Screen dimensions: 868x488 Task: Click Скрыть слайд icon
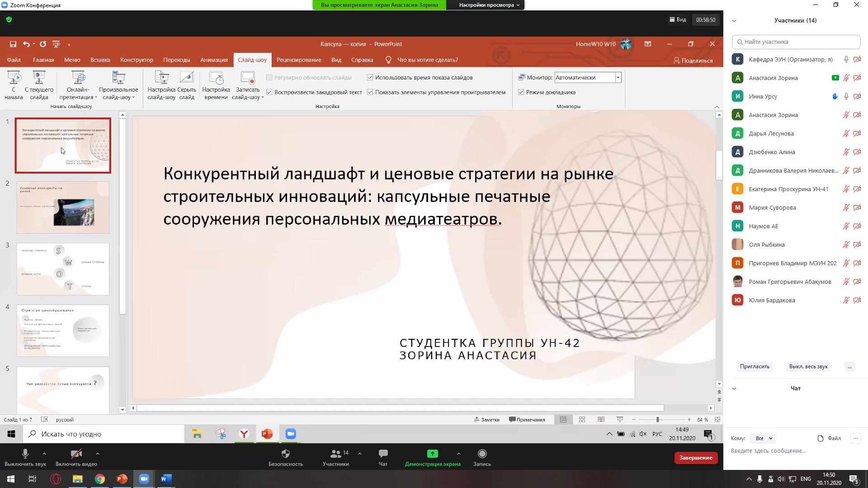click(187, 78)
